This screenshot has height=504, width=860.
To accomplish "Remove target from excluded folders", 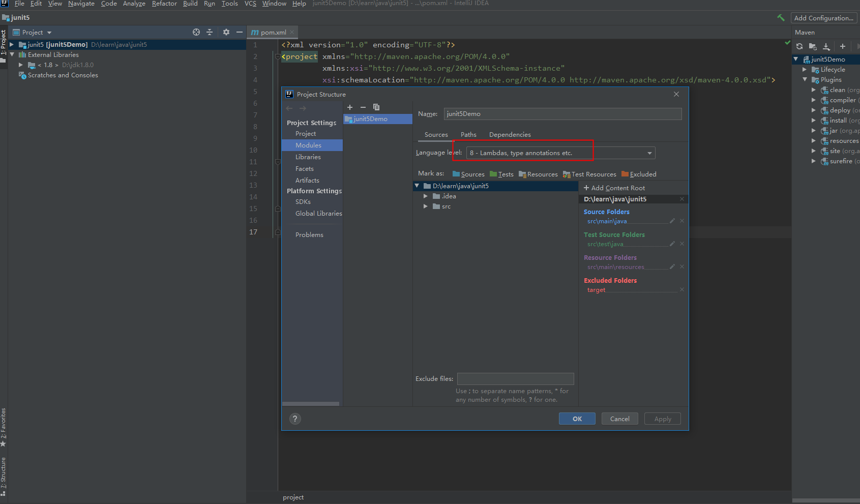I will 682,289.
